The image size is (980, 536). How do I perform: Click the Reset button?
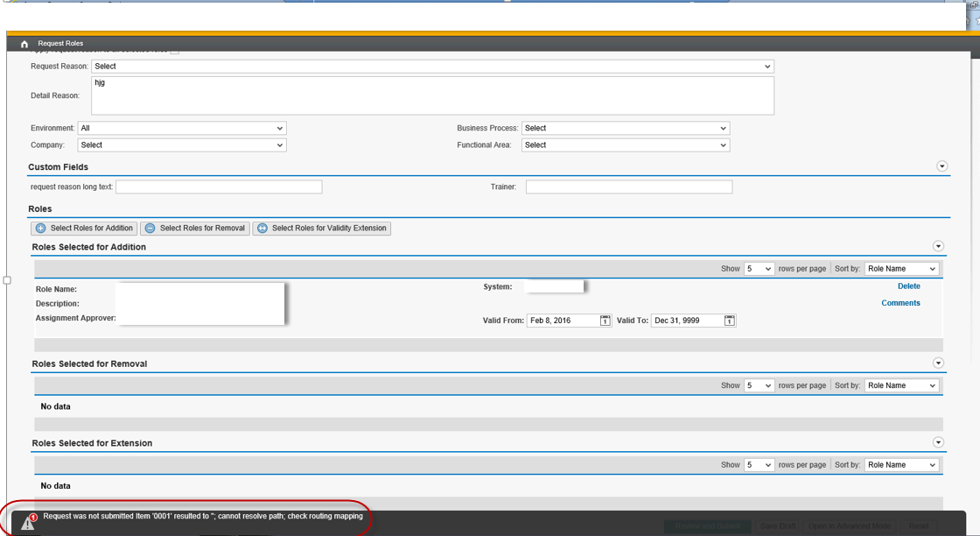pos(919,526)
